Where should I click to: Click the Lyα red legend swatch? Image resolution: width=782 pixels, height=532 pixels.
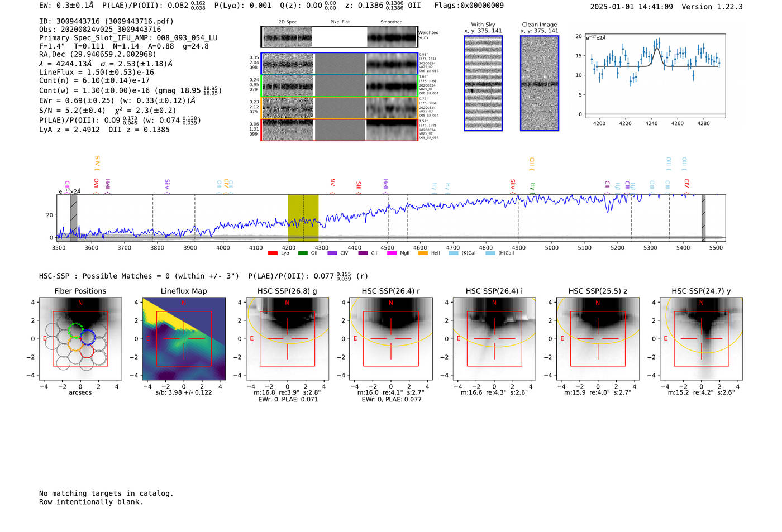point(273,253)
